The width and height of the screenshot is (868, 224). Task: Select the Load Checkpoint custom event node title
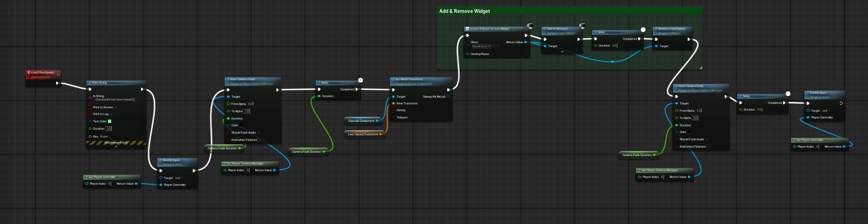[43, 72]
